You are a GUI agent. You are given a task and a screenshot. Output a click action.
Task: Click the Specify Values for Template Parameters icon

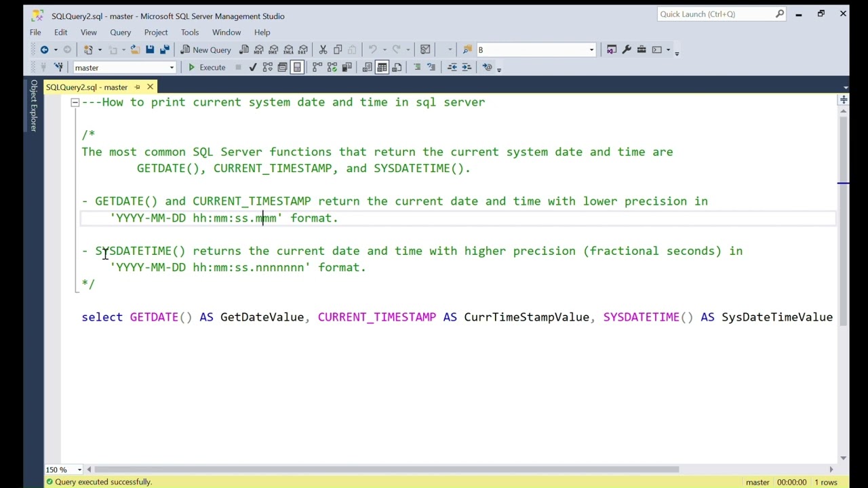pyautogui.click(x=487, y=67)
